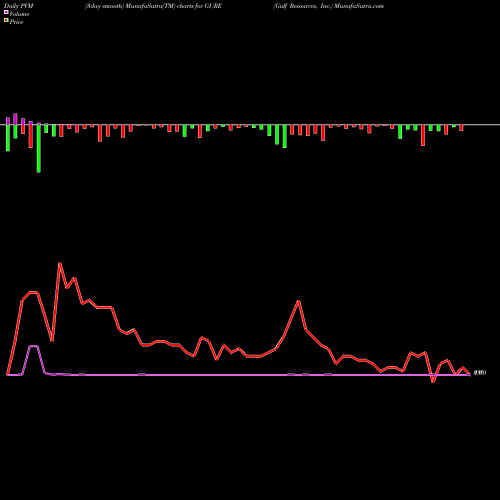Select the 'Volume' legend label
This screenshot has height=500, width=500.
[19, 14]
